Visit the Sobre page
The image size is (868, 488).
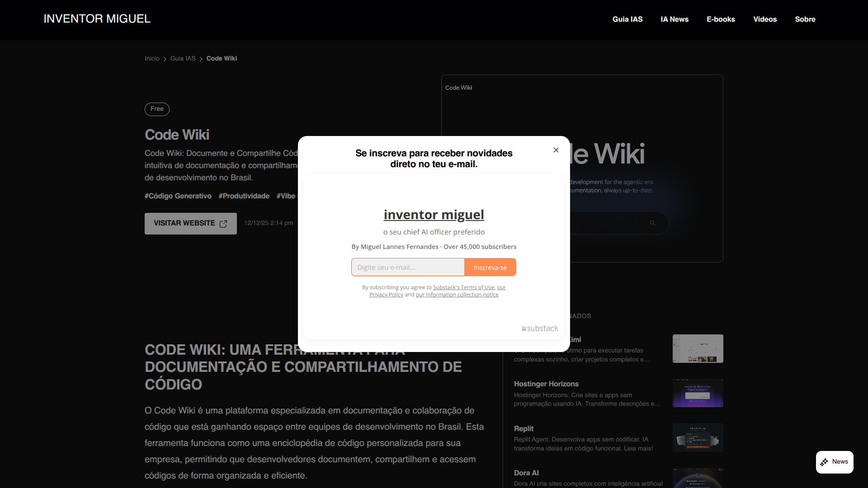click(x=805, y=19)
